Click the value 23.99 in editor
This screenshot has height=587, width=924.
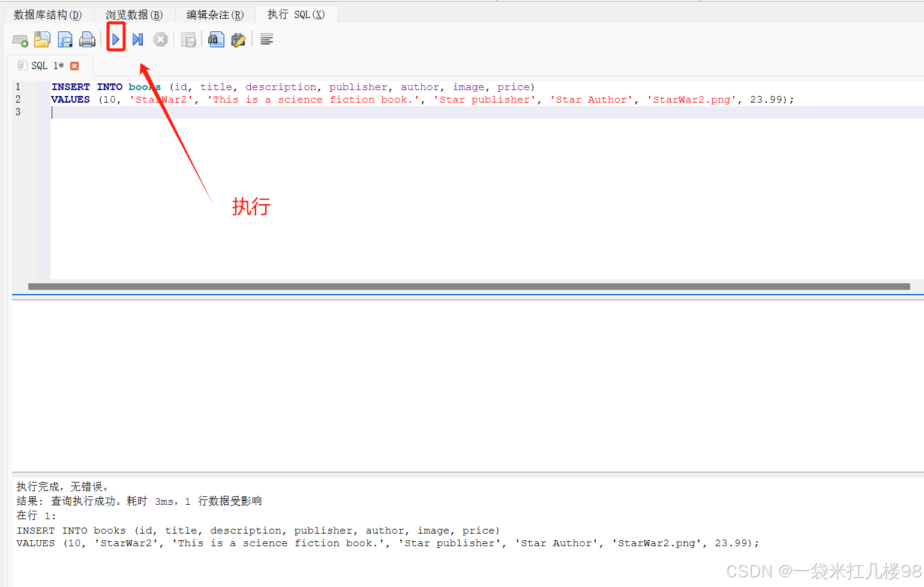coord(766,100)
